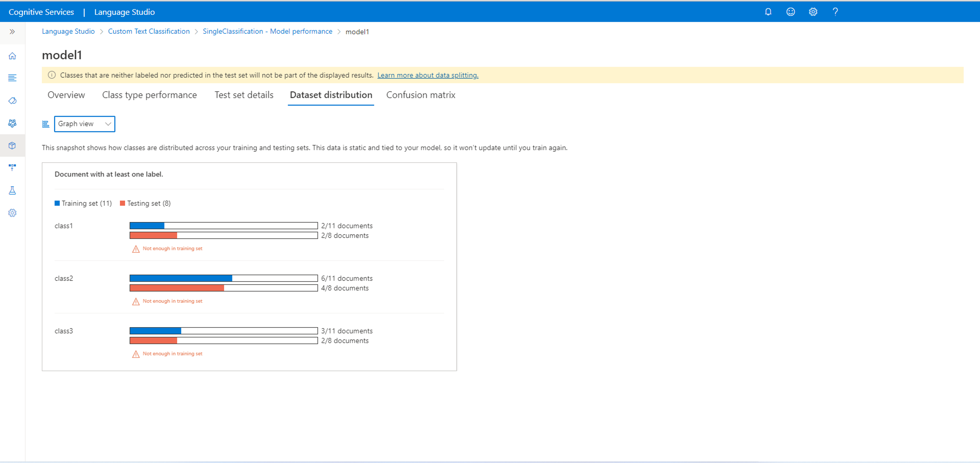980x463 pixels.
Task: Click the 2/11 documents value
Action: tap(347, 226)
